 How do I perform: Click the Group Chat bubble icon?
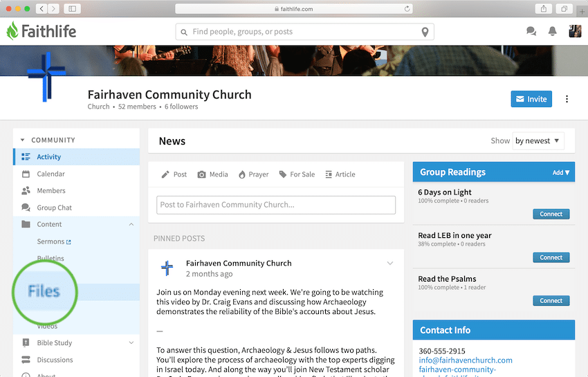(26, 208)
